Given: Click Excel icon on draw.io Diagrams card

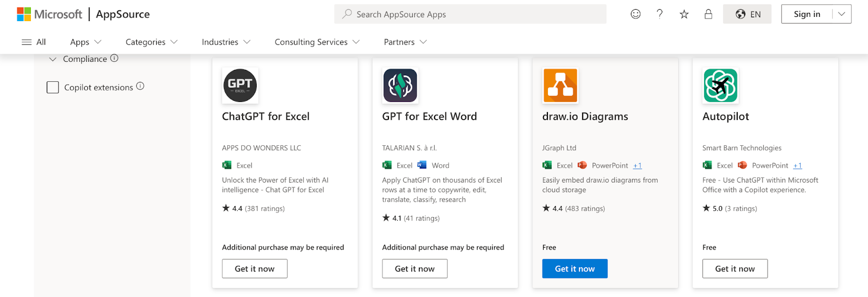Looking at the screenshot, I should [547, 165].
